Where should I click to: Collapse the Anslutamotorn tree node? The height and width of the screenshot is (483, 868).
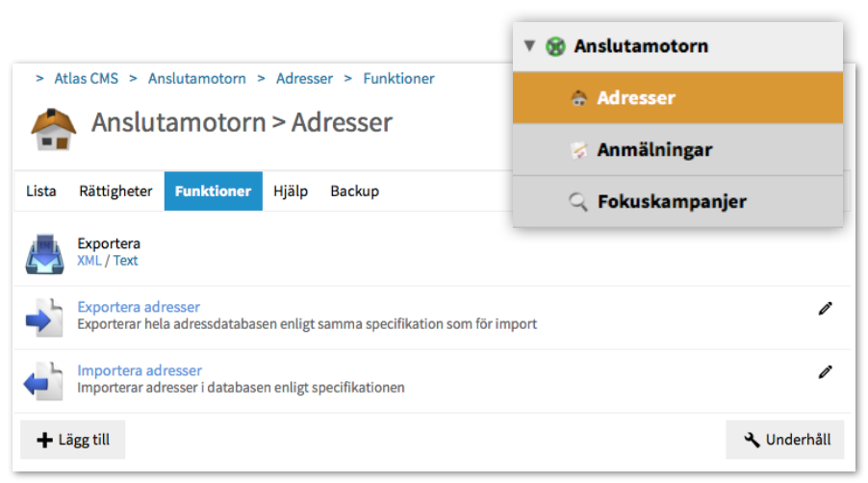pyautogui.click(x=528, y=46)
